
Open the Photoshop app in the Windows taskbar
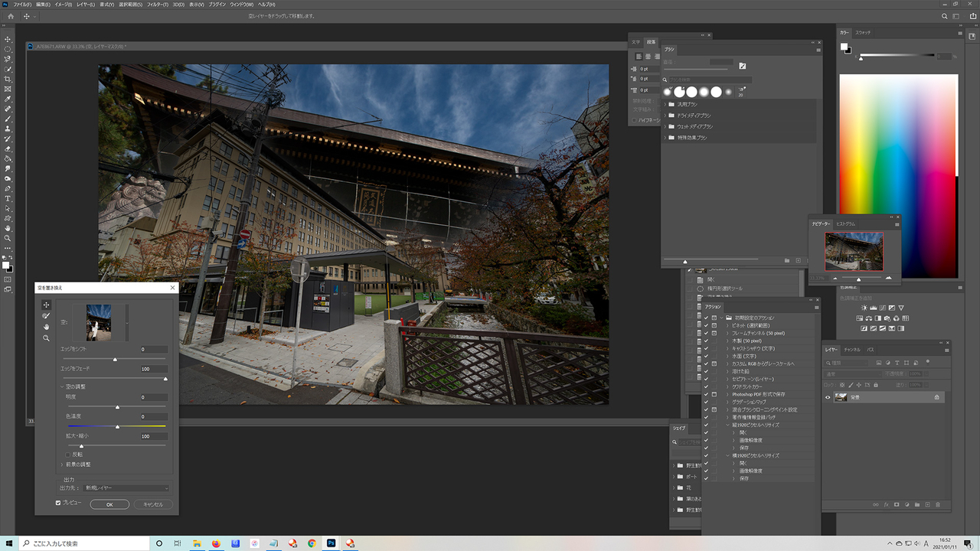(x=332, y=543)
